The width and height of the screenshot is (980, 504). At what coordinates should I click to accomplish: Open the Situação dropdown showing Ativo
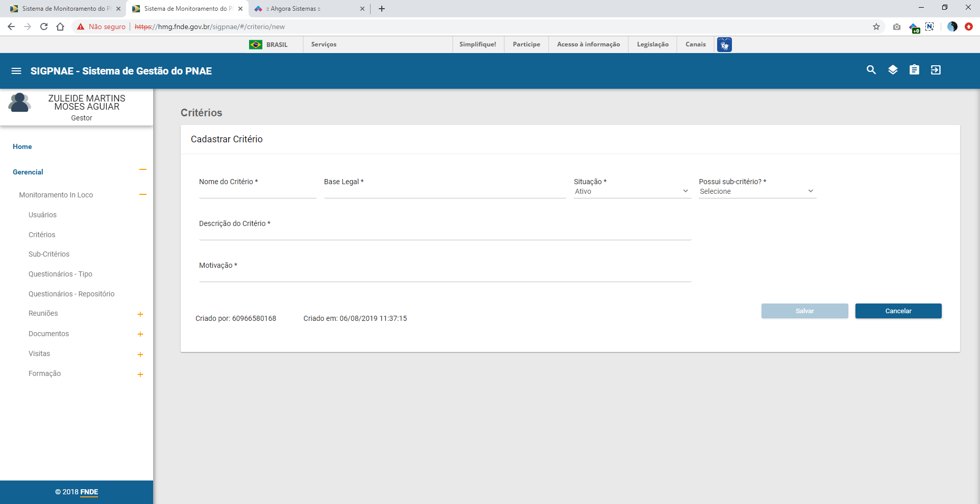[x=631, y=191]
